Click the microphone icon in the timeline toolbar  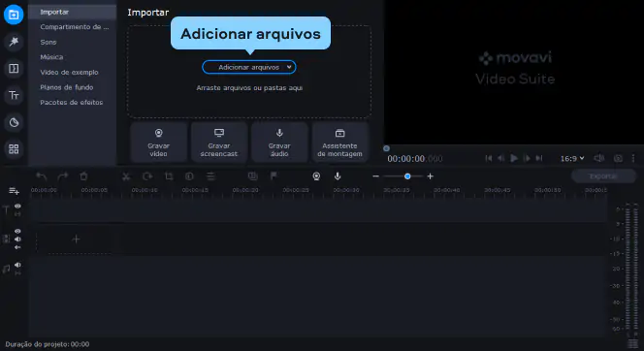click(x=338, y=176)
